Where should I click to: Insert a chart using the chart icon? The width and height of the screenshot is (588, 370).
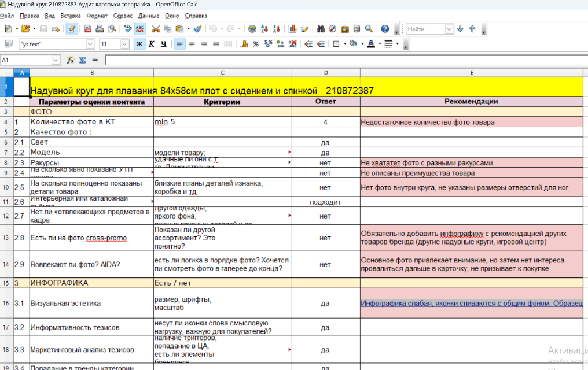click(292, 29)
